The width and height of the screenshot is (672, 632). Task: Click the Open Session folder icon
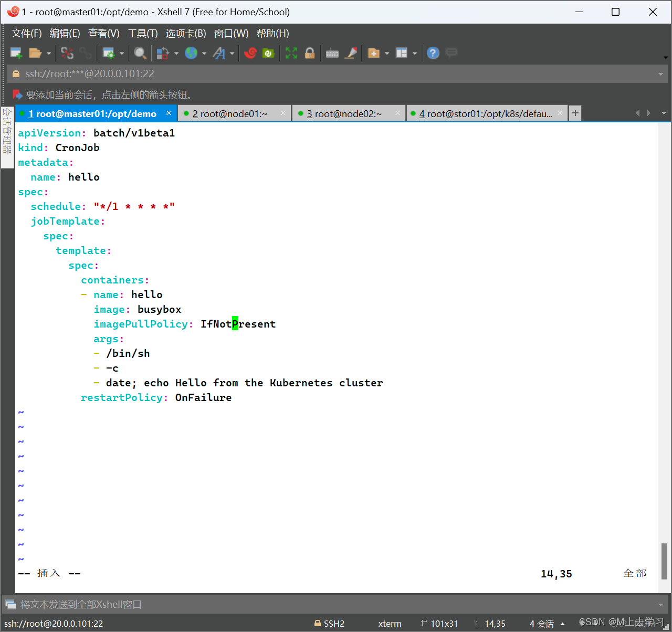35,53
